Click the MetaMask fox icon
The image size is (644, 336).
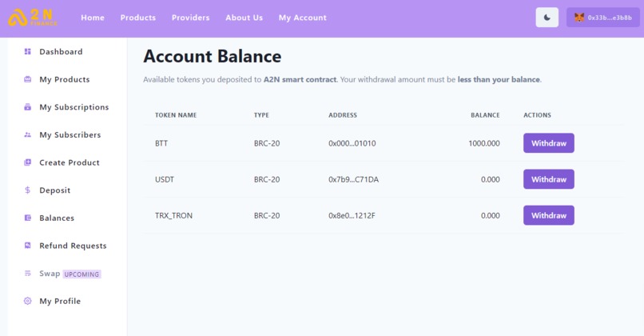pyautogui.click(x=579, y=18)
